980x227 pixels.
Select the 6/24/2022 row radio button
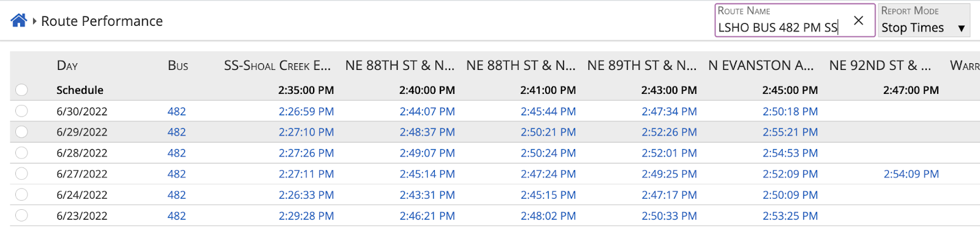click(x=21, y=194)
